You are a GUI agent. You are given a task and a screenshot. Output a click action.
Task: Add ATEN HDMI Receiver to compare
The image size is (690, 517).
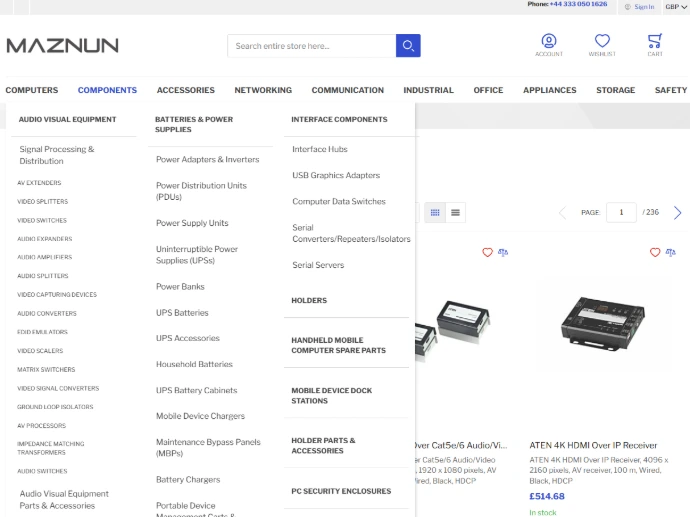point(670,253)
